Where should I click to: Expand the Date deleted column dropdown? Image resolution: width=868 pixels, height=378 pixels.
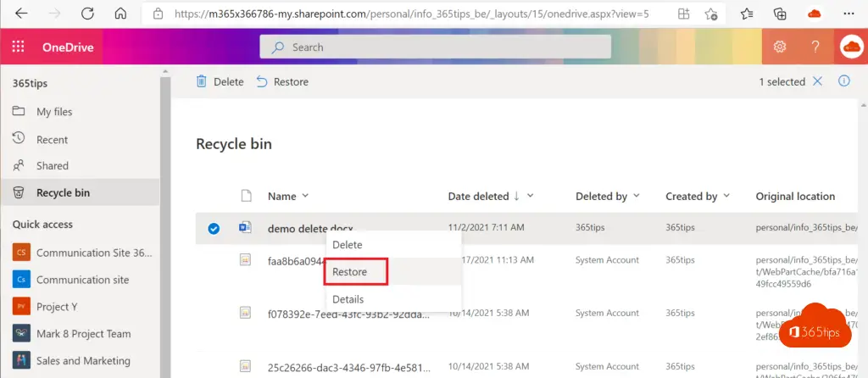pyautogui.click(x=531, y=196)
